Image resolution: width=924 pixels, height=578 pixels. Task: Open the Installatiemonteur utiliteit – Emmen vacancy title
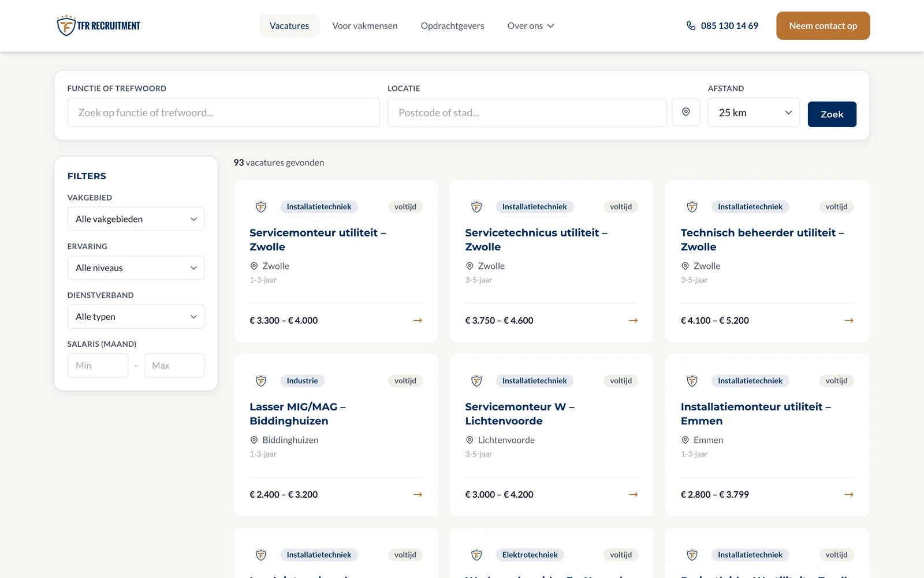pyautogui.click(x=756, y=414)
